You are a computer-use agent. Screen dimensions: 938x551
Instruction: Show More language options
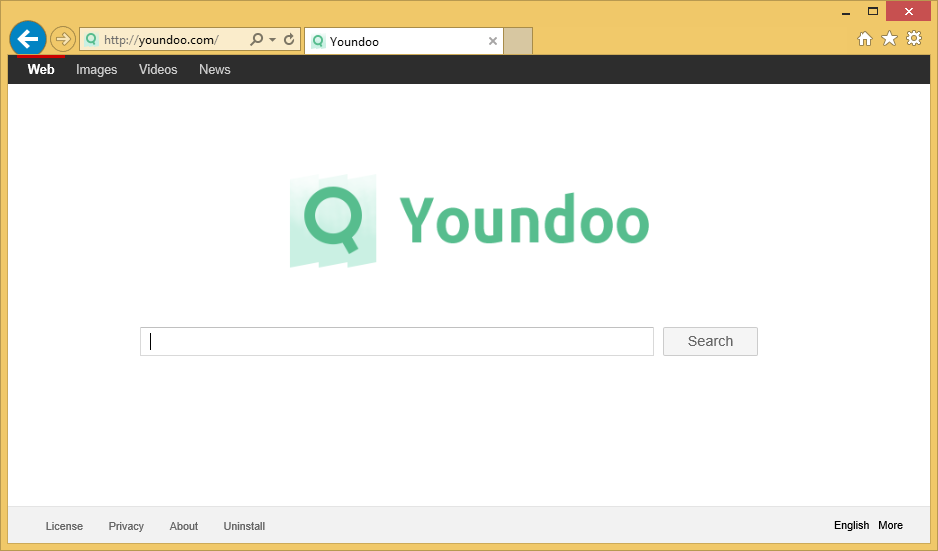tap(890, 525)
